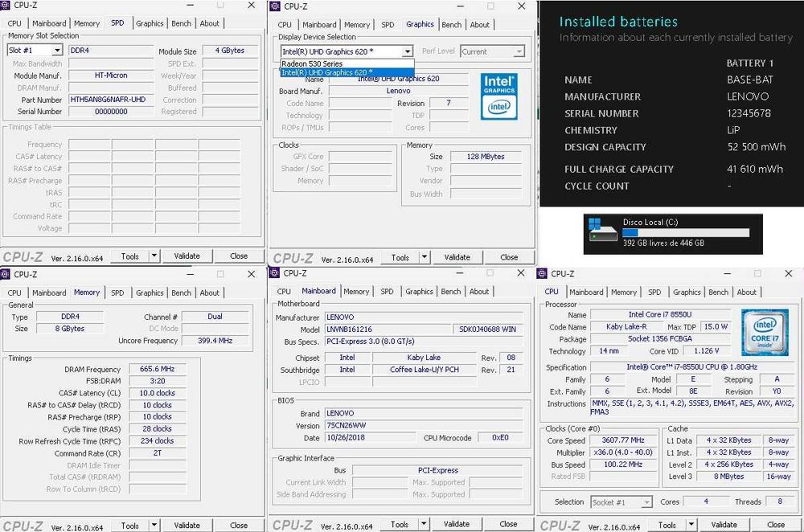Click the CPU Name Intel Core i7 8550U
Image resolution: width=804 pixels, height=532 pixels.
(660, 314)
